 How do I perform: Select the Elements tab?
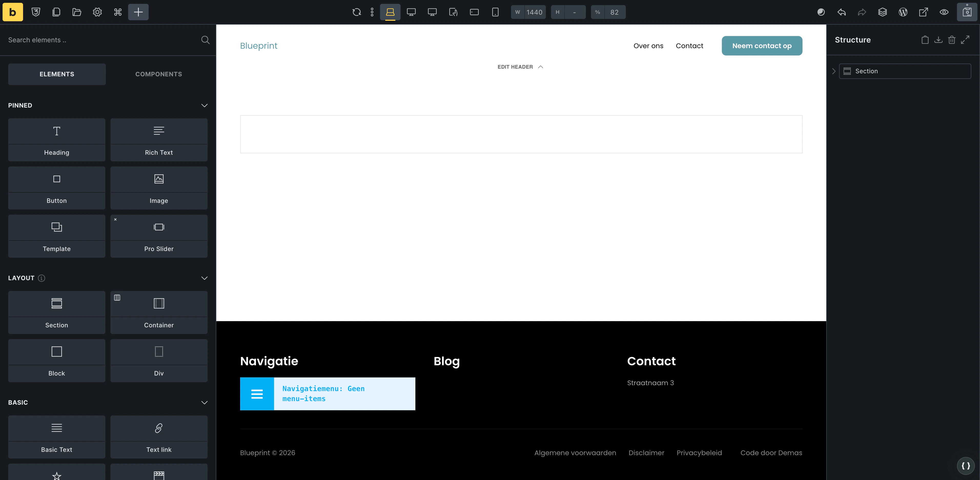pos(57,74)
